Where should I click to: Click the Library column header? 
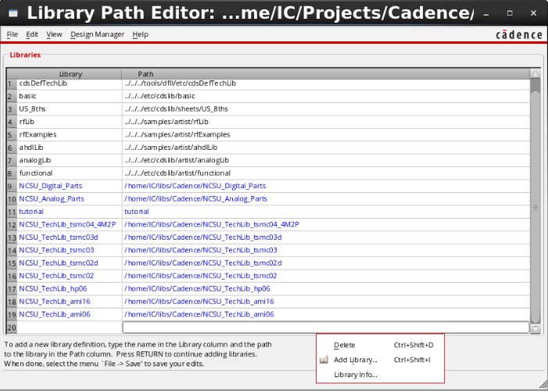[x=70, y=74]
